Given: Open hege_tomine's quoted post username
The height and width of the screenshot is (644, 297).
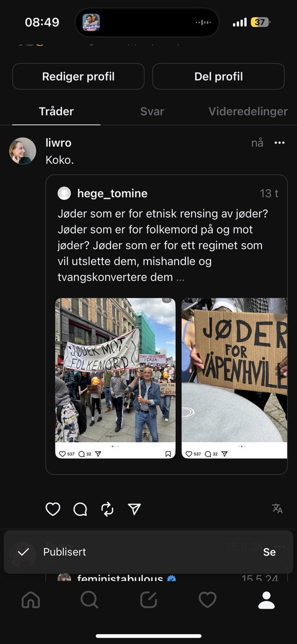Looking at the screenshot, I should pos(112,193).
